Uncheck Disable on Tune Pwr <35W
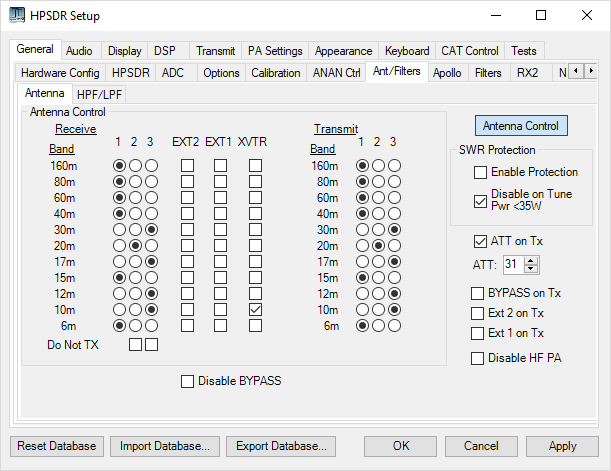The height and width of the screenshot is (471, 611). click(480, 201)
